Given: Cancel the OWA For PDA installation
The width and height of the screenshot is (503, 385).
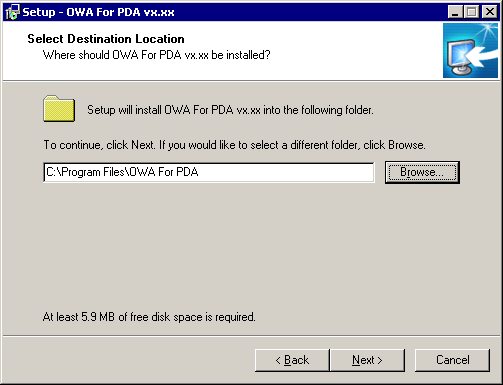Looking at the screenshot, I should tap(453, 360).
